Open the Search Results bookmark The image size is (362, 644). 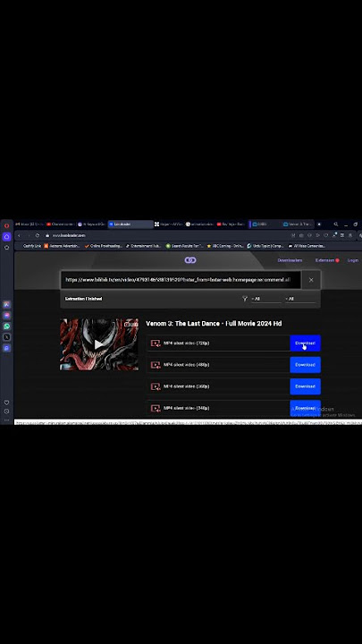[185, 246]
